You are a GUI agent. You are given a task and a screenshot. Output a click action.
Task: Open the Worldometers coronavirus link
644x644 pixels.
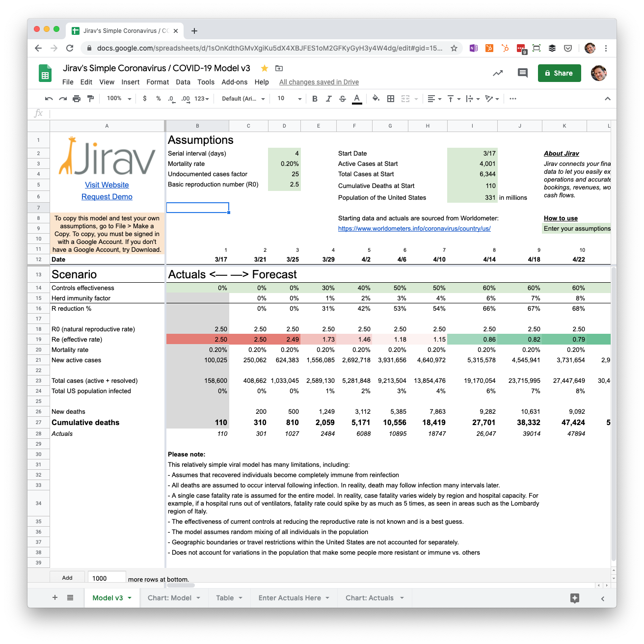(x=414, y=229)
